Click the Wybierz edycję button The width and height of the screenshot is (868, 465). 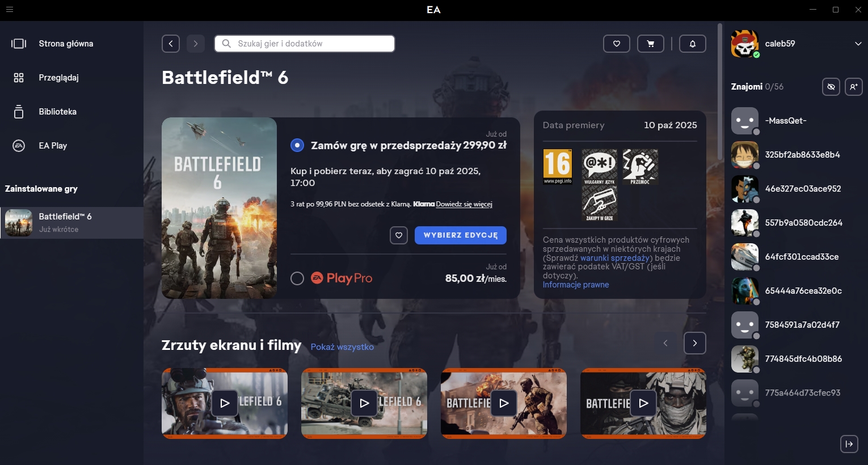460,235
